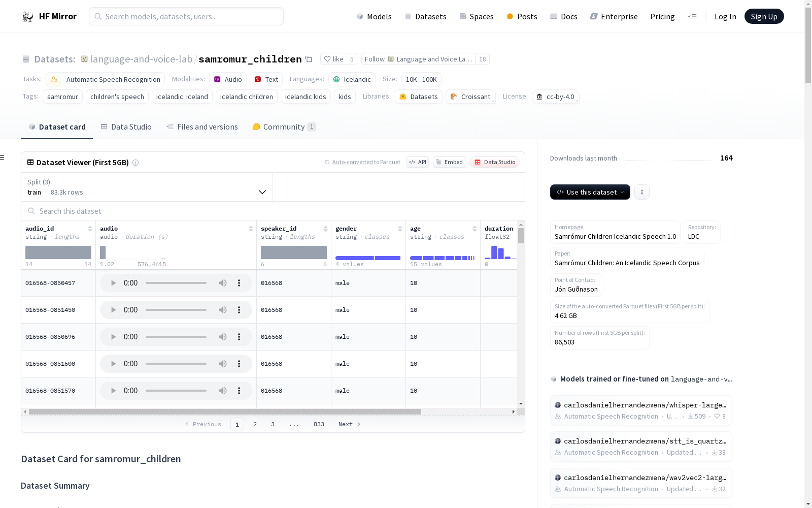This screenshot has width=812, height=508.
Task: Open the Use this dataset dropdown
Action: click(590, 192)
